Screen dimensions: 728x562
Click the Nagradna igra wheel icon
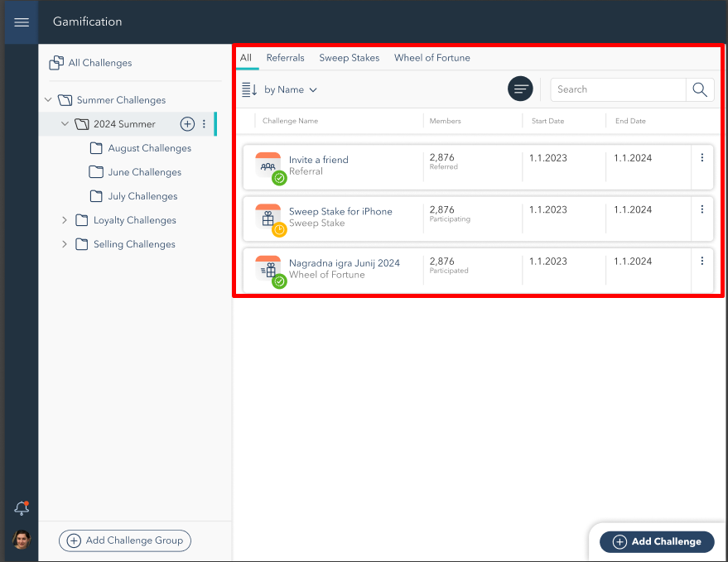[268, 268]
